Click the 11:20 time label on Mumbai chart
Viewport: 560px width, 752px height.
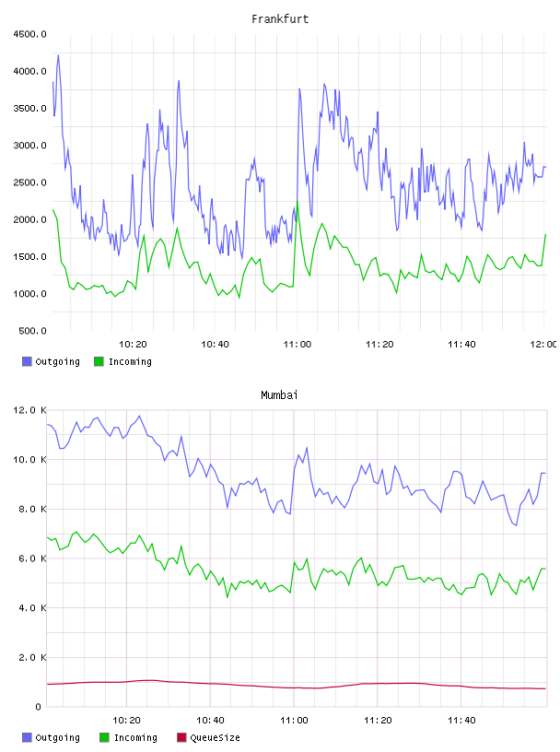[378, 721]
